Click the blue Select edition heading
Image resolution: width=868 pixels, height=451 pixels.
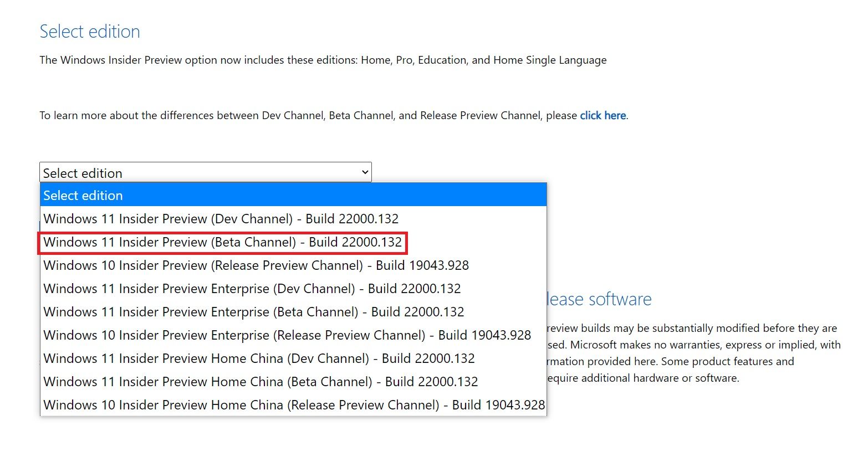(x=89, y=32)
